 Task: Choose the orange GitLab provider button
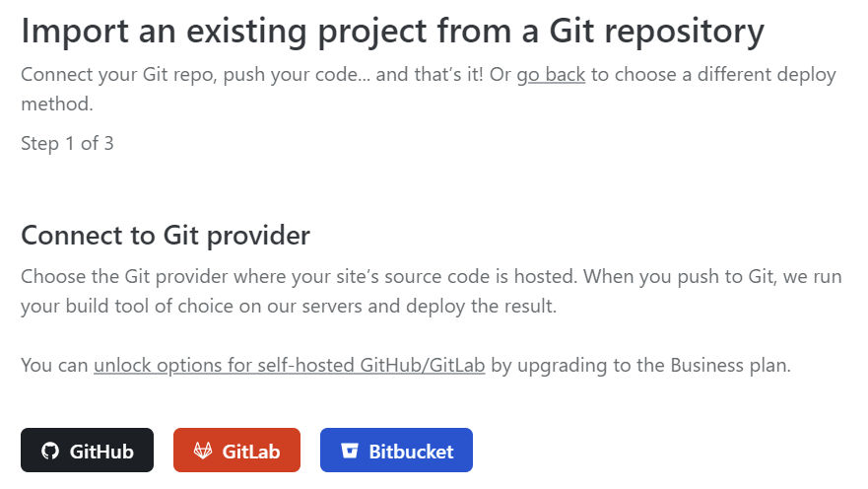(x=236, y=451)
